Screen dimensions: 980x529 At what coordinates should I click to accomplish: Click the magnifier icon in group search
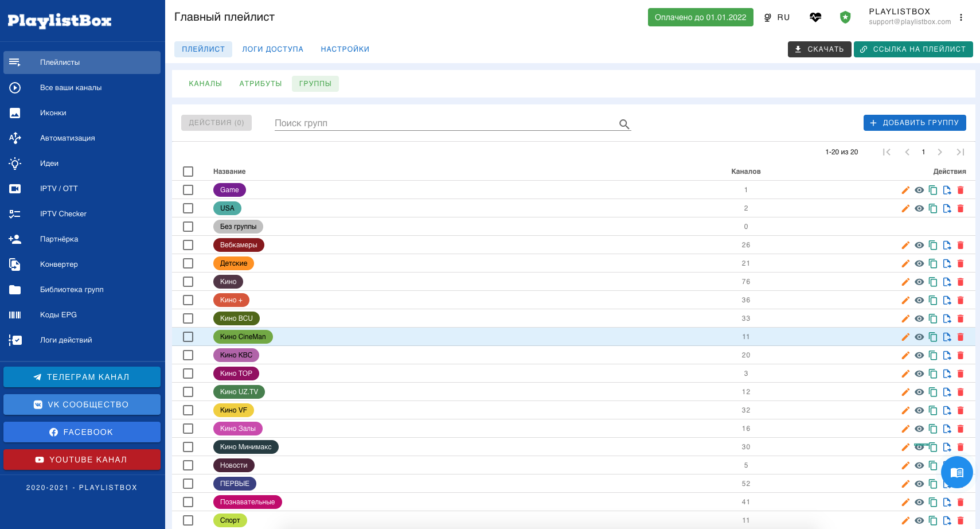pos(624,124)
